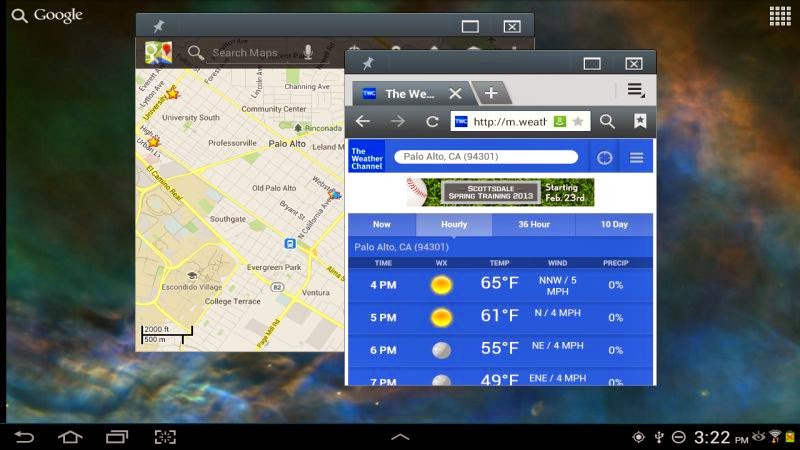Open the recent apps switcher

pos(117,437)
